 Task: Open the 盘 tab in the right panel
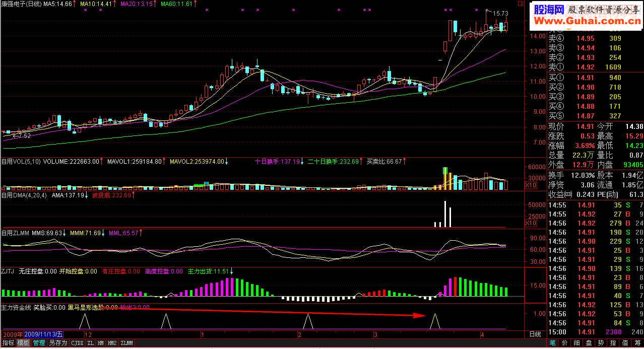(589, 343)
